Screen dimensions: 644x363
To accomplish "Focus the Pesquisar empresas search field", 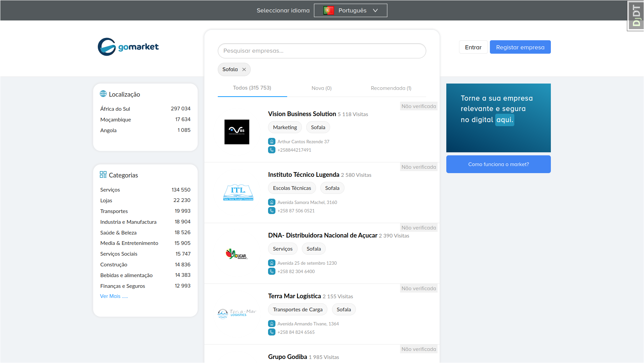I will [322, 51].
